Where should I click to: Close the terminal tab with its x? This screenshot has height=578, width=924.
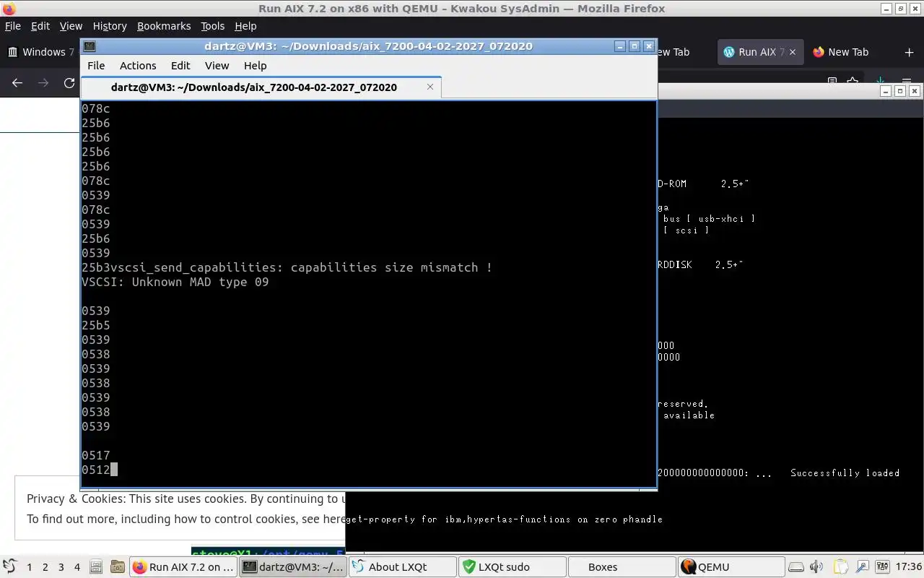point(430,87)
